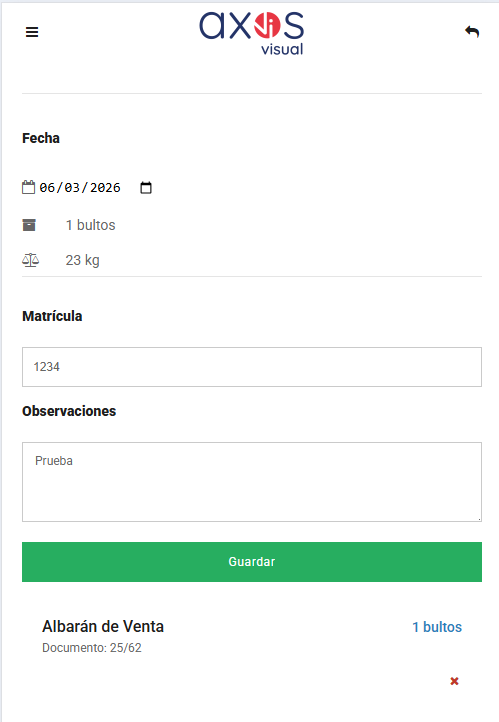
Task: Open the hamburger menu
Action: (x=32, y=32)
